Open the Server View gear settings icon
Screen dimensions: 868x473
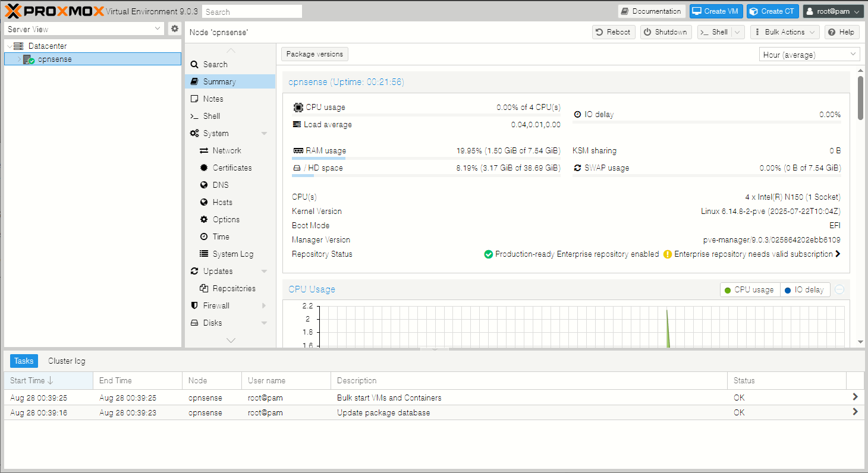coord(174,29)
